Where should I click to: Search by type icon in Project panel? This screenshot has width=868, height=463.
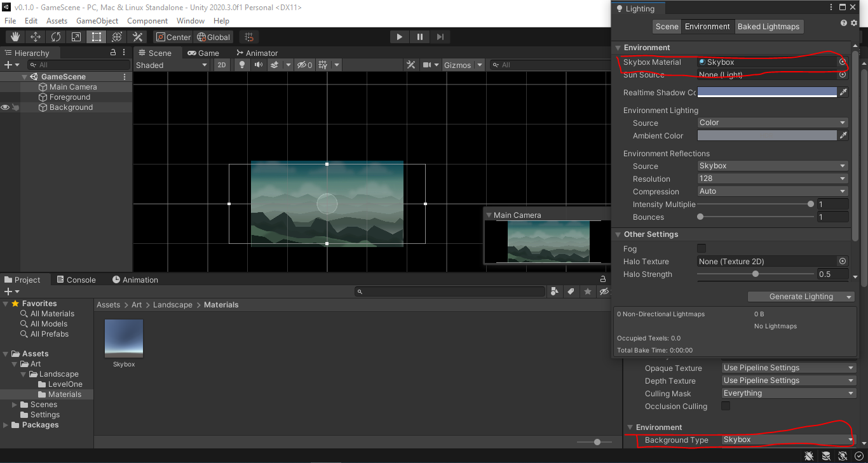[555, 292]
